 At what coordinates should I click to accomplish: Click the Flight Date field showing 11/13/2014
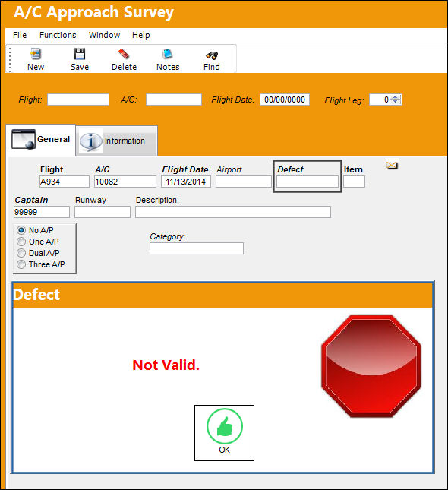[x=186, y=182]
